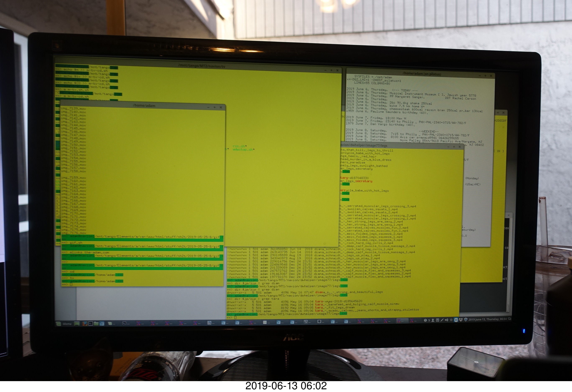Open the Dropbox tray icon
The height and width of the screenshot is (392, 572).
pyautogui.click(x=461, y=320)
